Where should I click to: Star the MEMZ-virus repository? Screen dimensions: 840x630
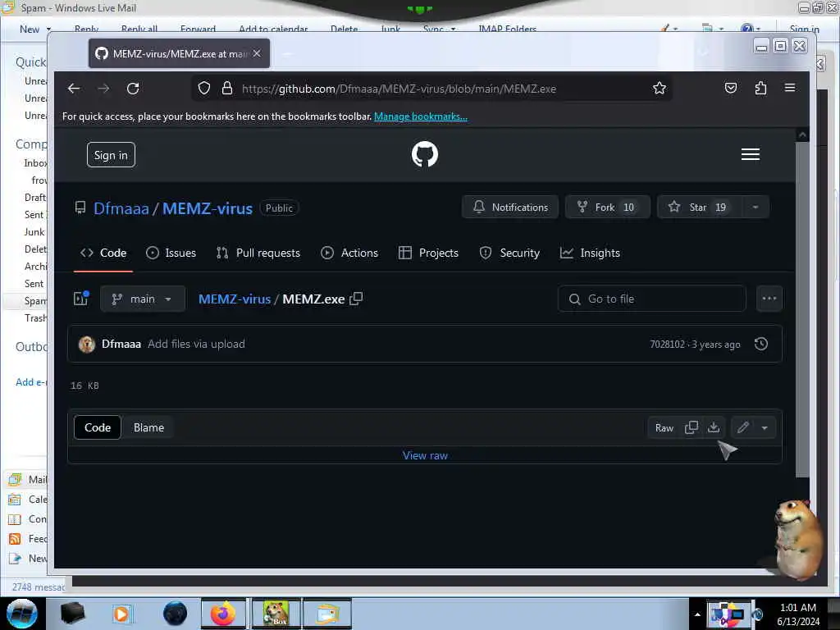click(700, 208)
